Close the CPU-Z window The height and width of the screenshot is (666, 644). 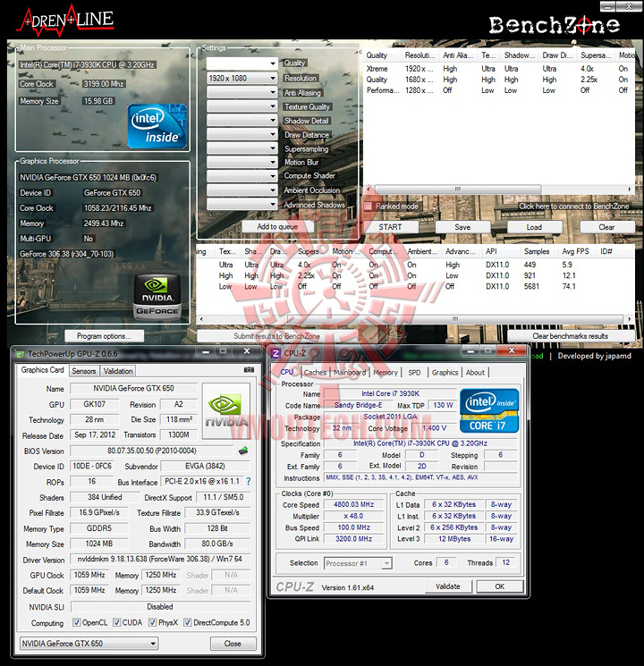[512, 350]
